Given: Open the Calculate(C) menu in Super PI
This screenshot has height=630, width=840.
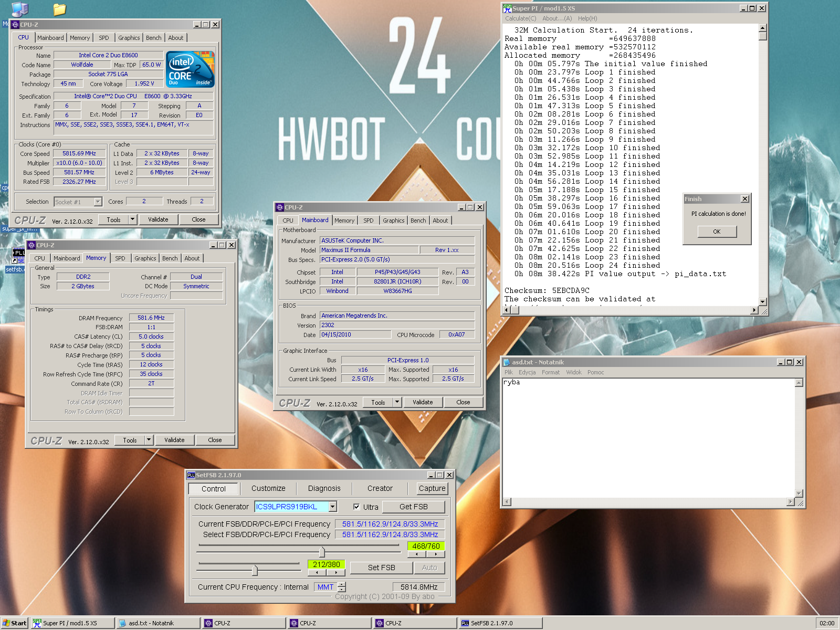Looking at the screenshot, I should [521, 18].
